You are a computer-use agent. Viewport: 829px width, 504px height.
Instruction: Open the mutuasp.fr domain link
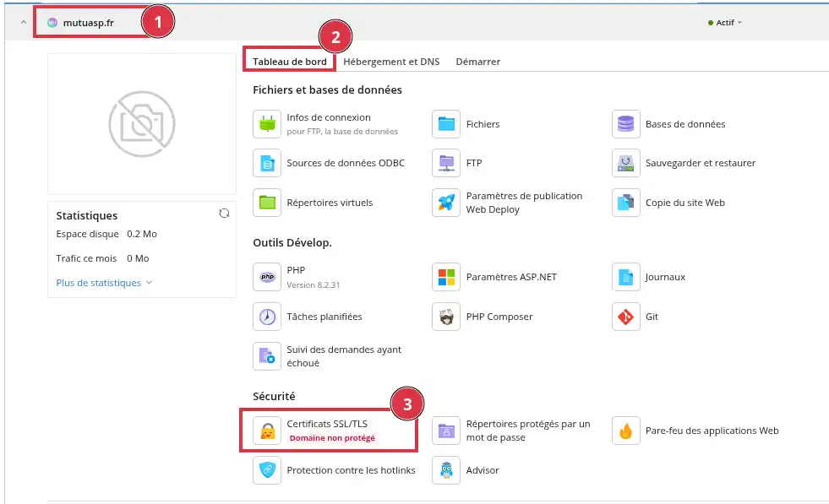pyautogui.click(x=88, y=23)
